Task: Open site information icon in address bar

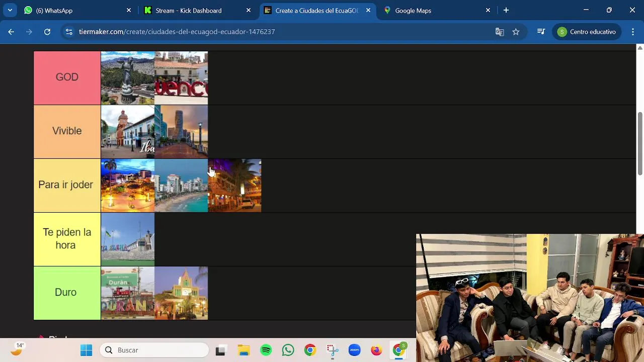Action: pos(69,32)
